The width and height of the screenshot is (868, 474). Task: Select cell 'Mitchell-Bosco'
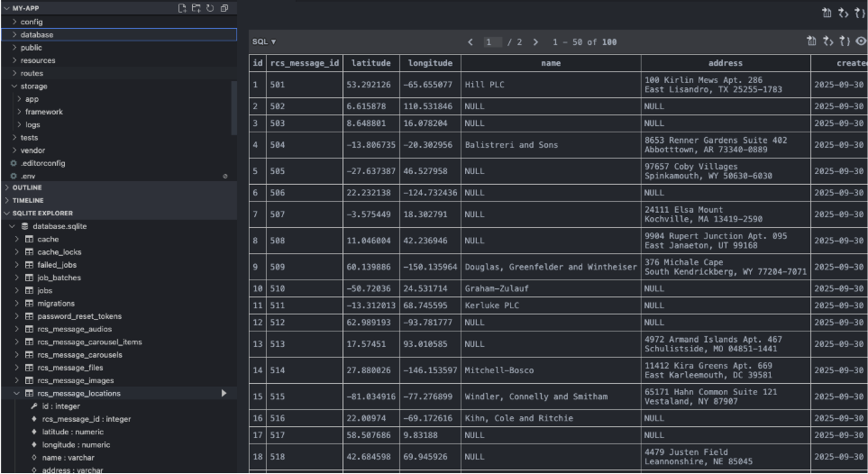[x=551, y=370]
